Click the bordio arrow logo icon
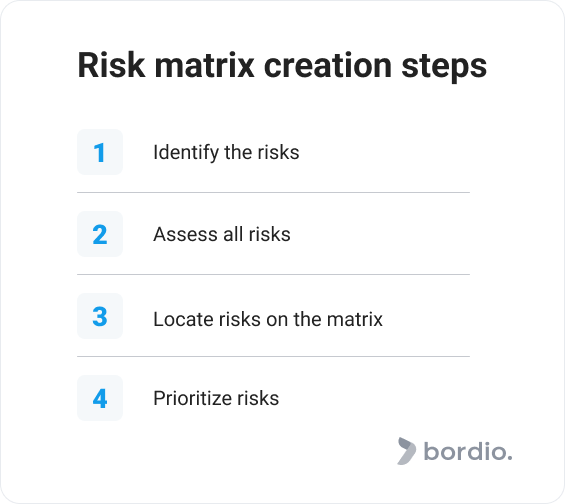Image resolution: width=565 pixels, height=504 pixels. (x=406, y=451)
